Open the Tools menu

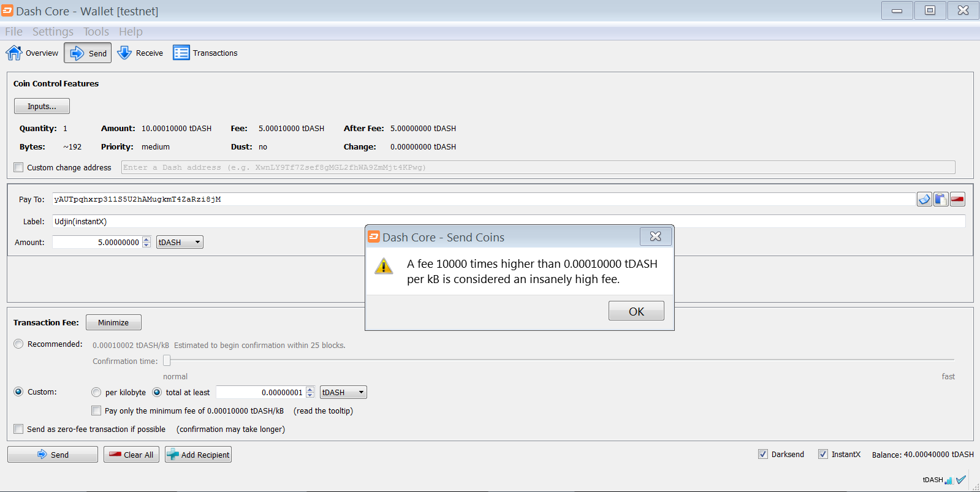(96, 32)
